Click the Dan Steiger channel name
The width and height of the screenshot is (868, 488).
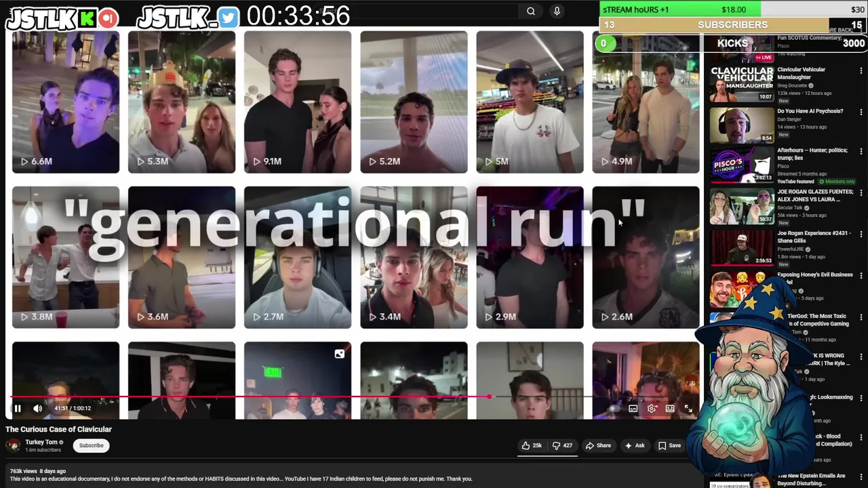790,119
